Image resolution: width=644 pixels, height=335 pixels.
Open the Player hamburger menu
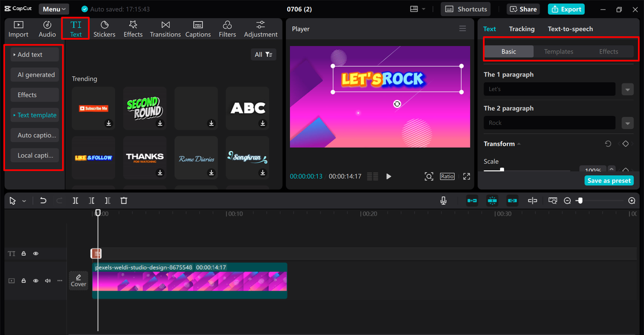tap(462, 29)
